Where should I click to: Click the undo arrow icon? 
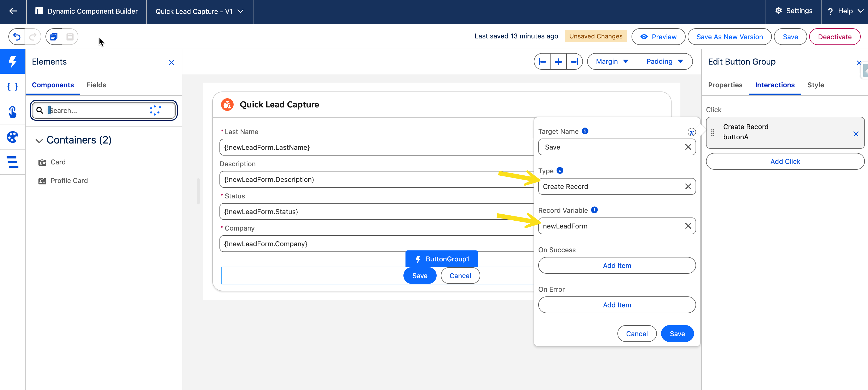coord(17,37)
